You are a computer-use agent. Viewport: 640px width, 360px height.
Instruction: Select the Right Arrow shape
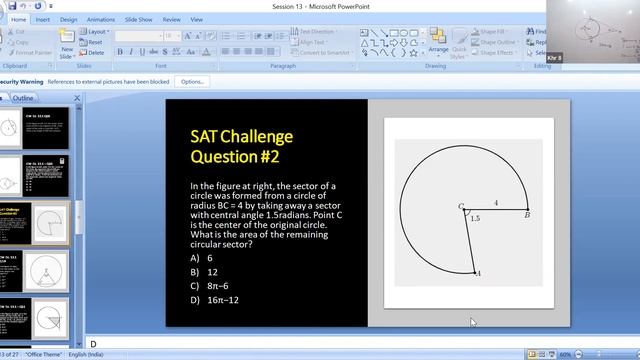[x=394, y=43]
